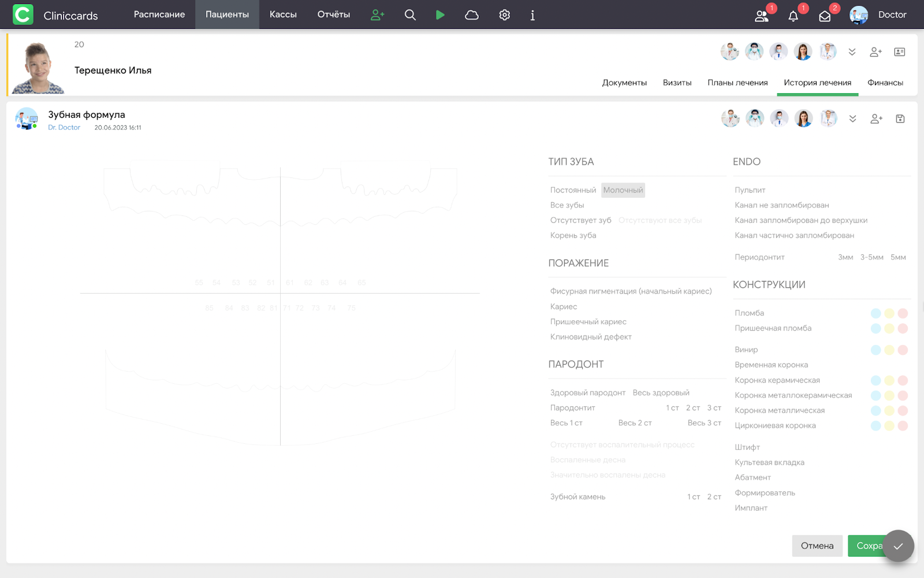Select Культевая вкладка construction
Image resolution: width=924 pixels, height=578 pixels.
click(x=769, y=462)
